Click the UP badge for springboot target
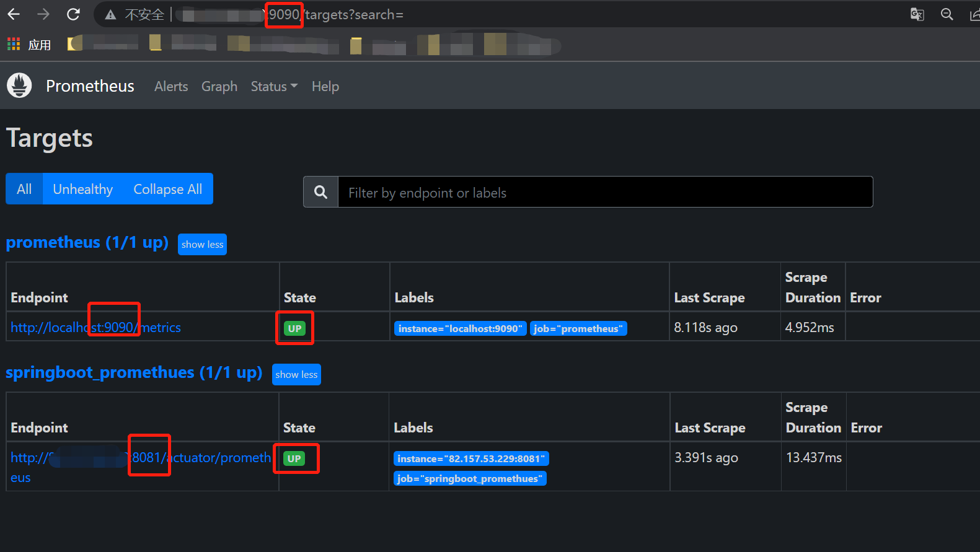This screenshot has height=552, width=980. [x=294, y=458]
